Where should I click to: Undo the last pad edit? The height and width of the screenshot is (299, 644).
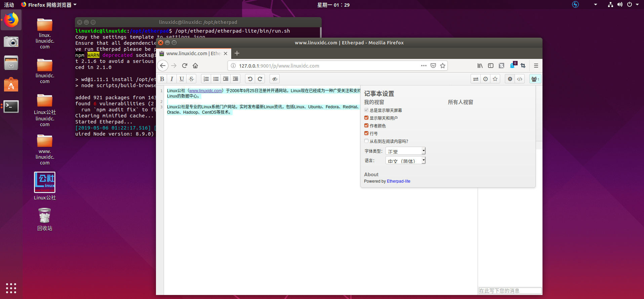point(250,79)
